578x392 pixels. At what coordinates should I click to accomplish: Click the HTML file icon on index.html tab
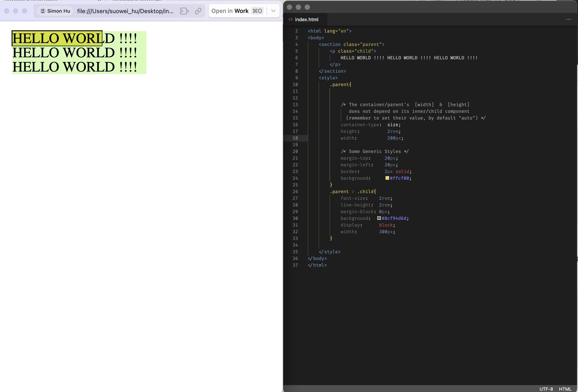point(290,19)
